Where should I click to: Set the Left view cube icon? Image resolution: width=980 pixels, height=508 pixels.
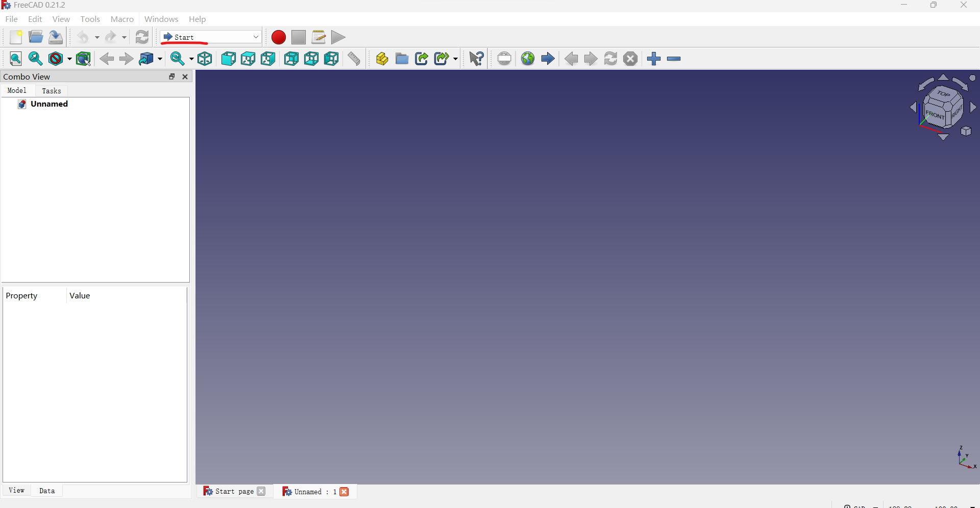pyautogui.click(x=332, y=59)
